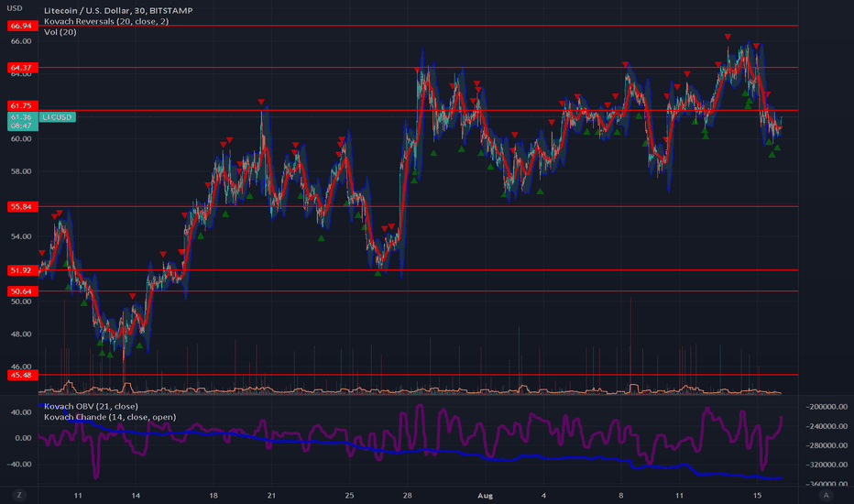Click the 61.36 current price countdown label

coord(22,121)
